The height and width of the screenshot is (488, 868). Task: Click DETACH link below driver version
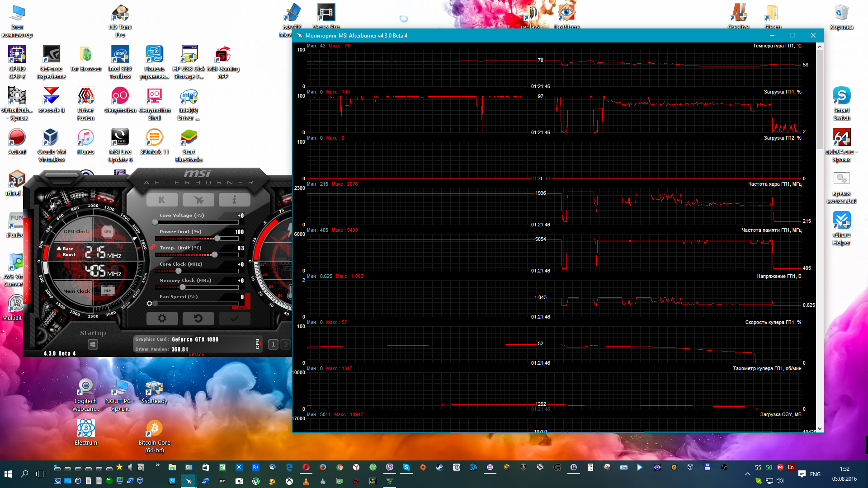[196, 355]
